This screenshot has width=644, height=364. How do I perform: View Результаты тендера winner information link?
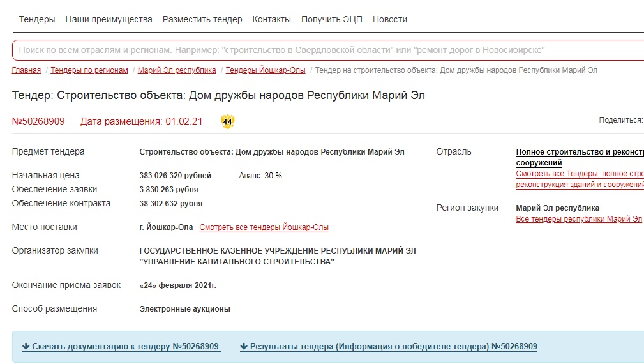388,347
